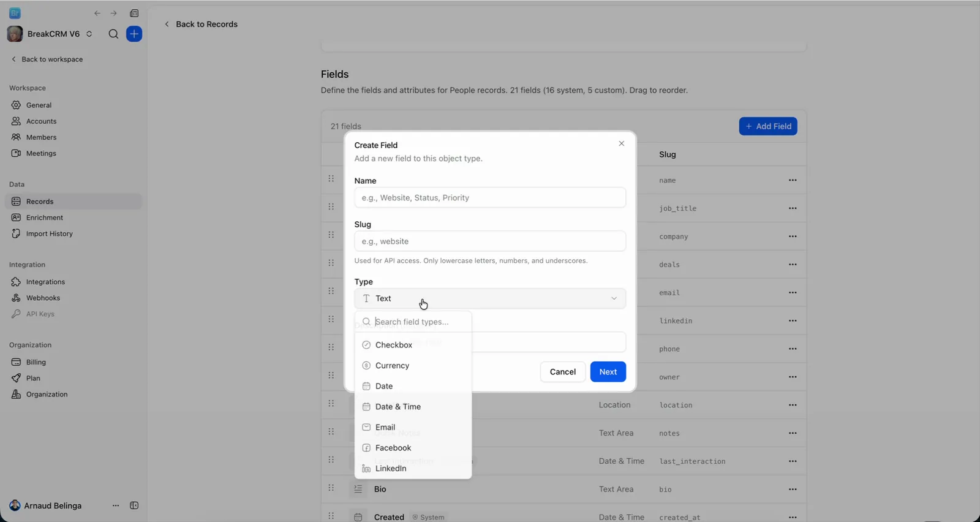This screenshot has height=522, width=980.
Task: Open General workspace settings
Action: click(73, 105)
